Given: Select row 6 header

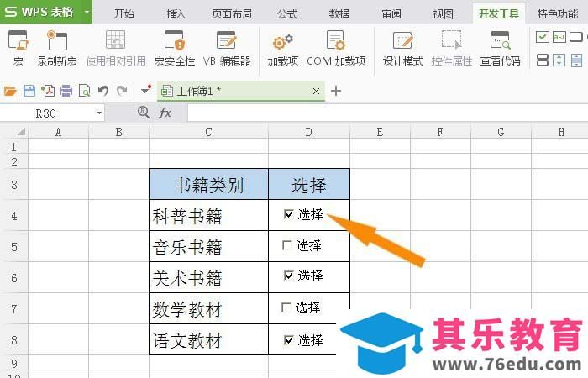Looking at the screenshot, I should tap(14, 278).
